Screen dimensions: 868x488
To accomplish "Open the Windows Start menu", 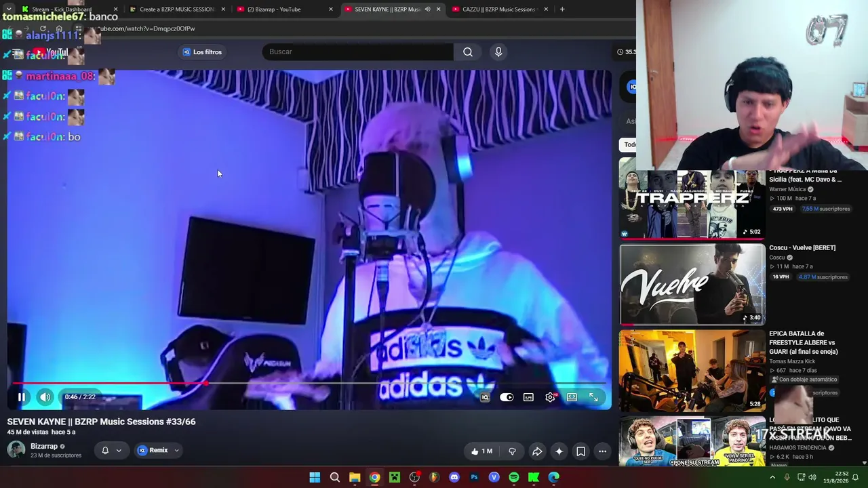I will point(315,477).
